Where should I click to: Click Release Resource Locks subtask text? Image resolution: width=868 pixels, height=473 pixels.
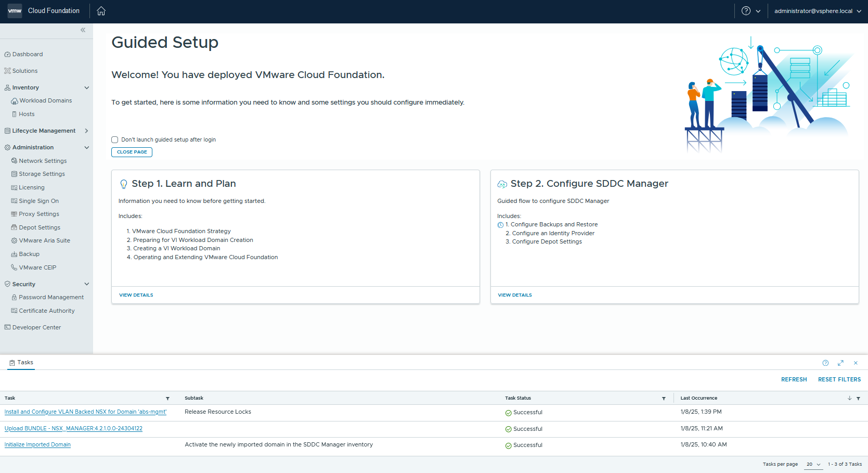click(218, 412)
